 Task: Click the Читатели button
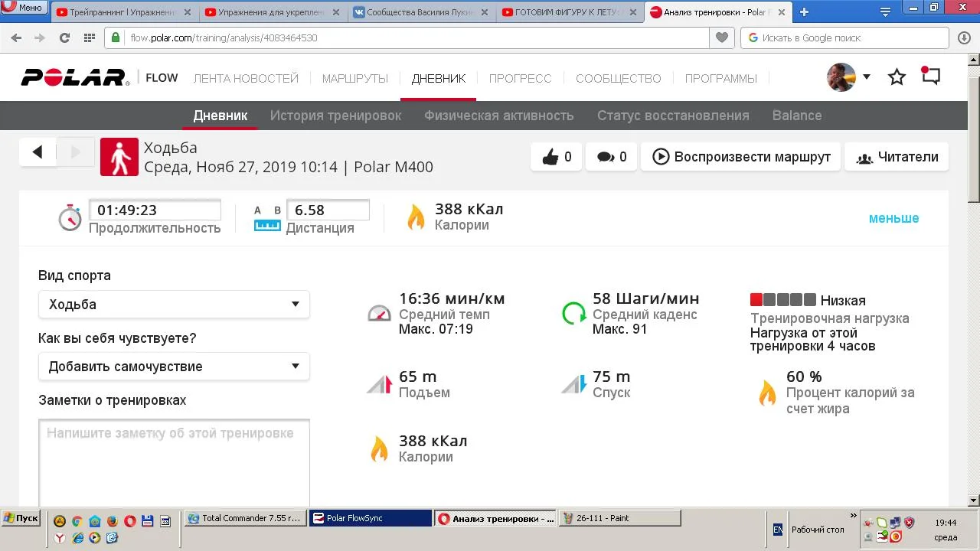(x=897, y=157)
